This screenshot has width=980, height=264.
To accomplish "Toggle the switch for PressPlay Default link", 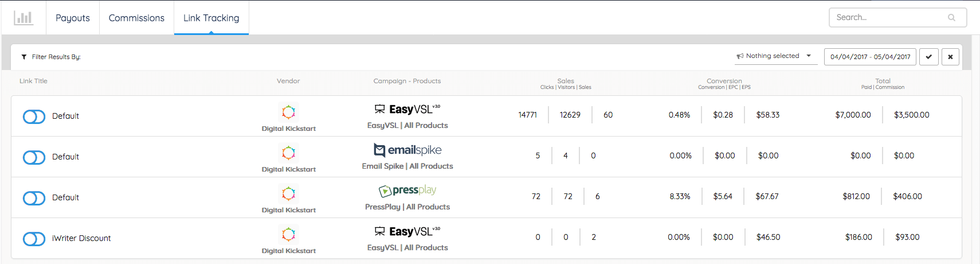I will 34,198.
